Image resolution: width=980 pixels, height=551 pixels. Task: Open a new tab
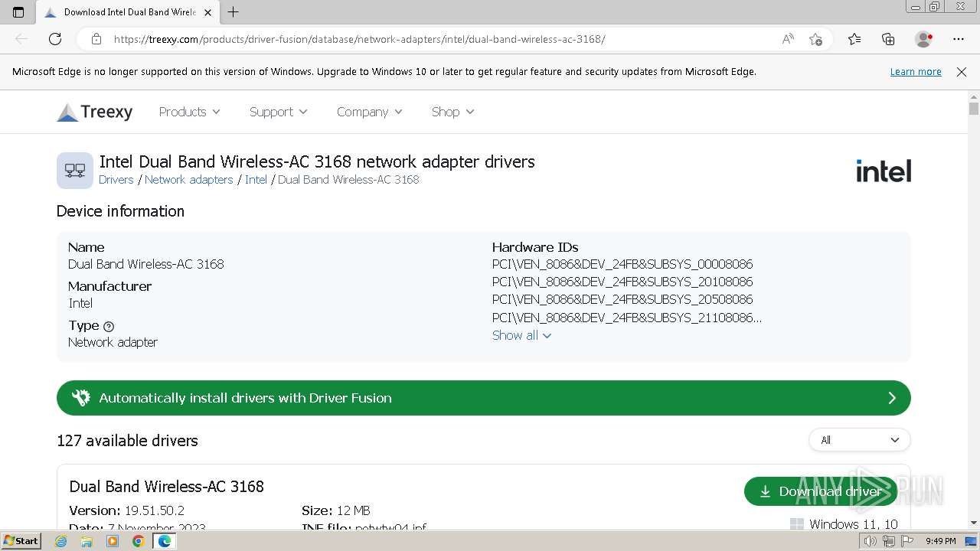point(234,12)
